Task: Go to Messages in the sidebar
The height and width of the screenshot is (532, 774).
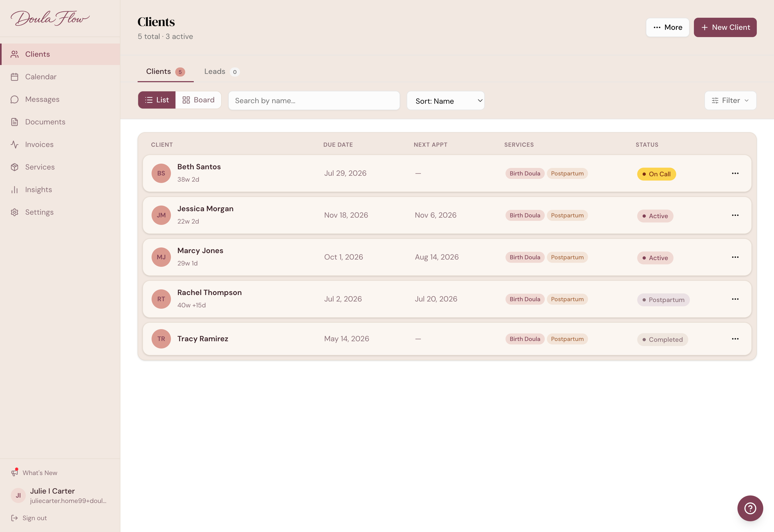Action: coord(60,99)
